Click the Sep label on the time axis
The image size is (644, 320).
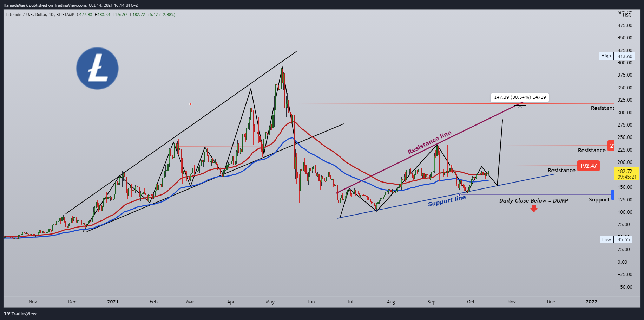pyautogui.click(x=432, y=302)
